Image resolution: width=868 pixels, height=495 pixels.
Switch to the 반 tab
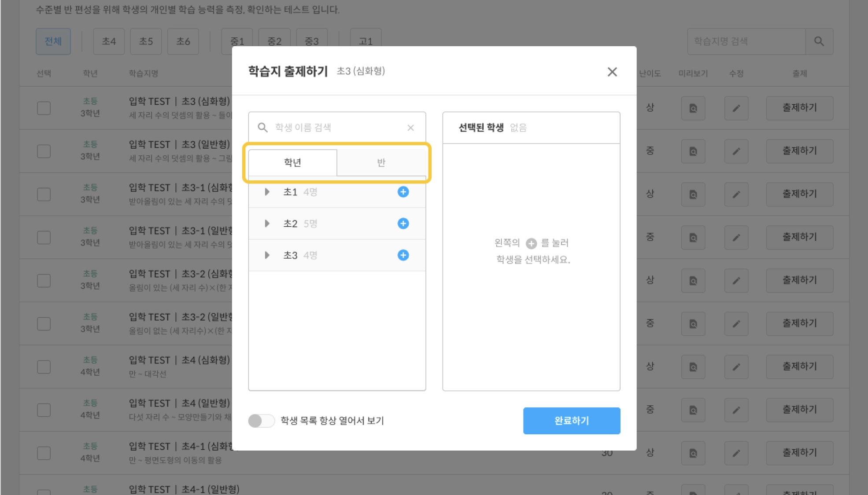tap(381, 162)
